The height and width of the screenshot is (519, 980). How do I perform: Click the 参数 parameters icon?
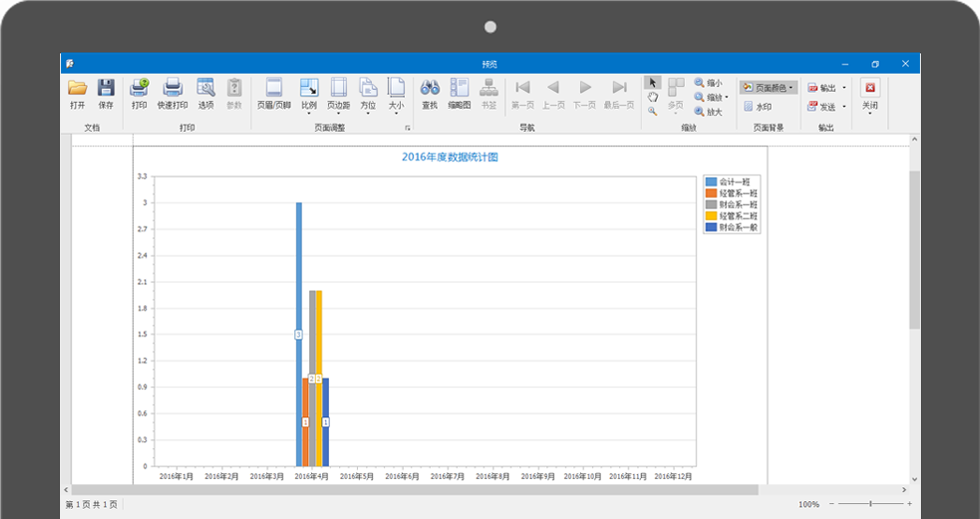tap(234, 94)
